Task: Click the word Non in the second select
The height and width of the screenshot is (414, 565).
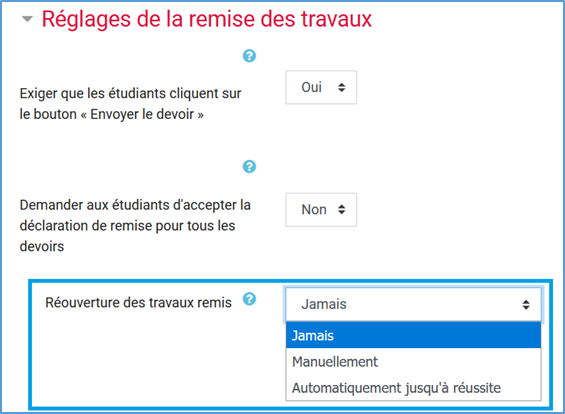Action: coord(314,210)
